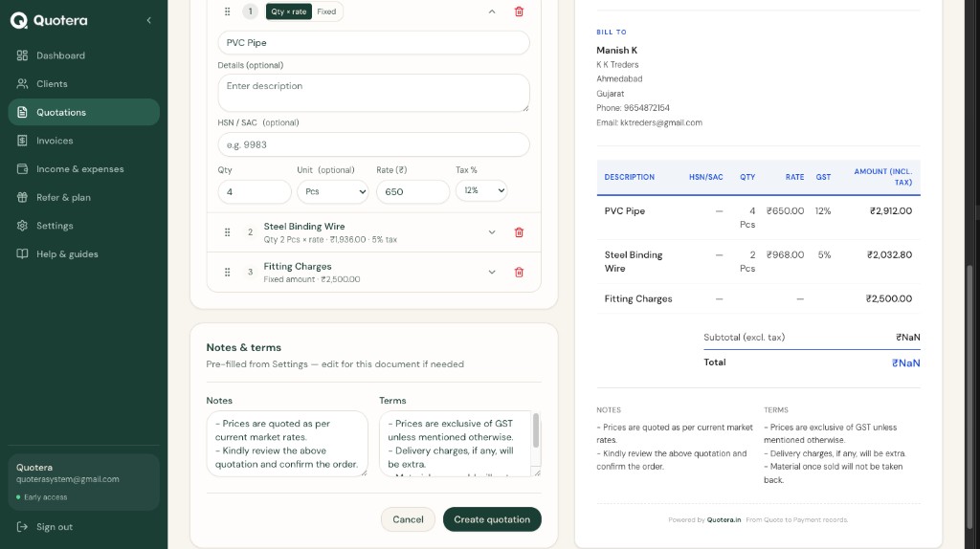Screen dimensions: 980x549
Task: Click the Help & guides book icon
Action: pos(23,254)
